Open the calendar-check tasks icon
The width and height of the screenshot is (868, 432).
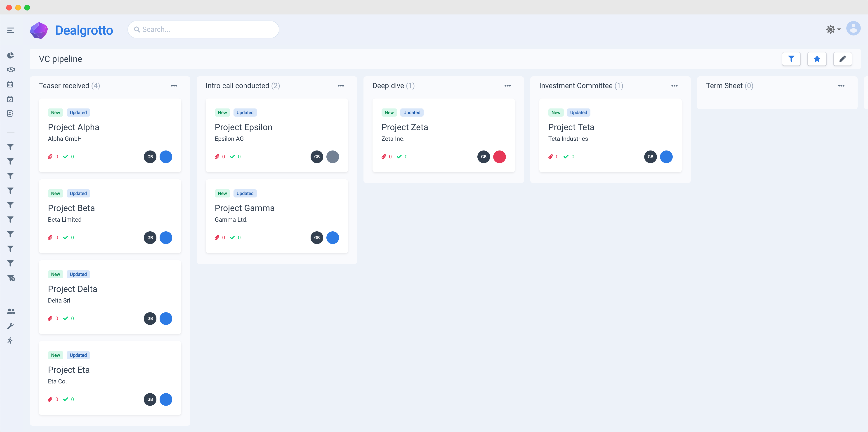(x=10, y=99)
